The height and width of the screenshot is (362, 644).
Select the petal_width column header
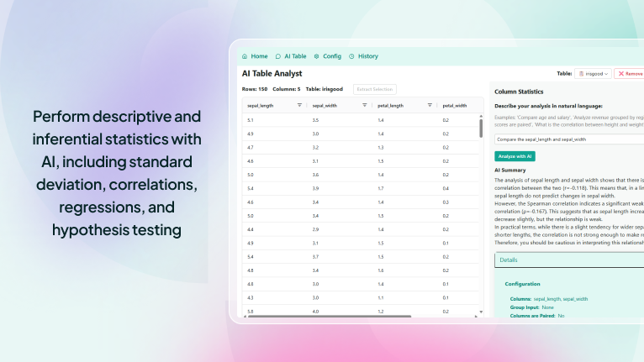[x=454, y=106]
